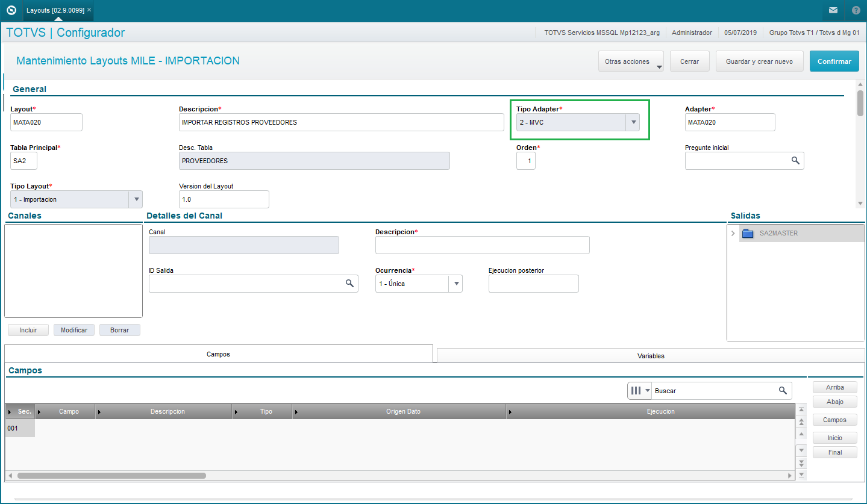867x504 pixels.
Task: Open the mail envelope icon in header
Action: (x=833, y=10)
